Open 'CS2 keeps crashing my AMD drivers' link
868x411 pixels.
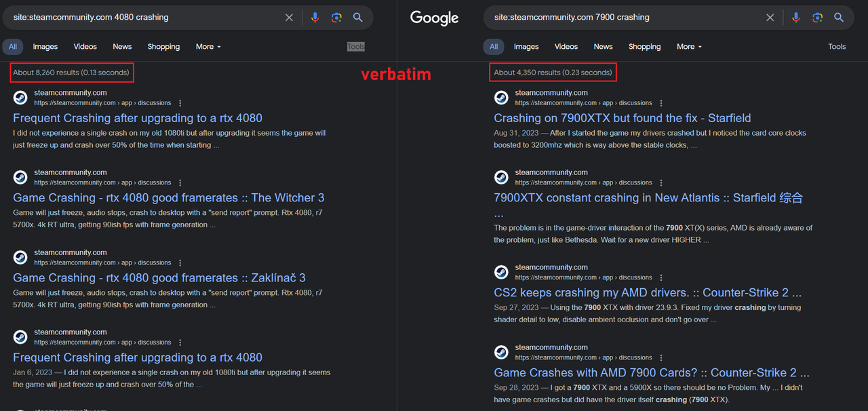648,293
